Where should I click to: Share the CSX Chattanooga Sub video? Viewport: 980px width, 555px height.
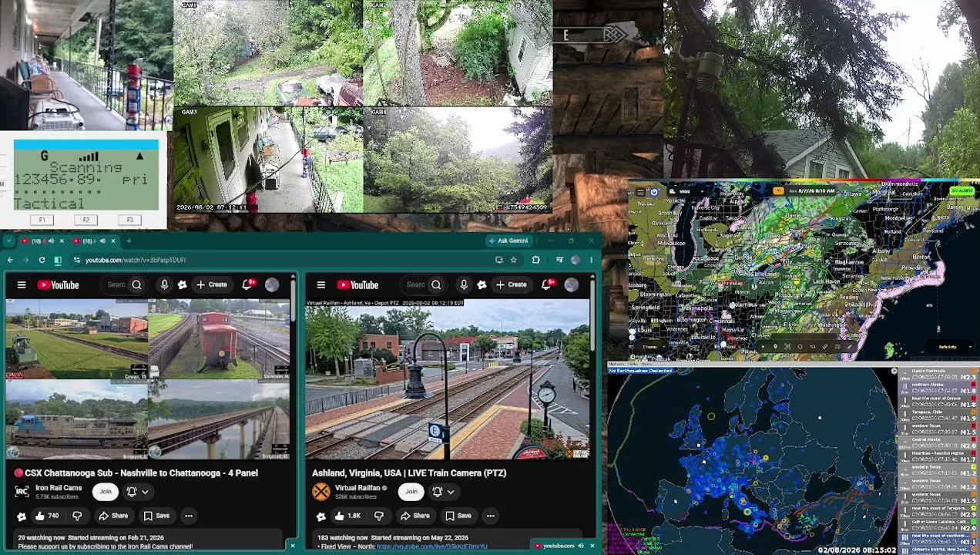114,516
